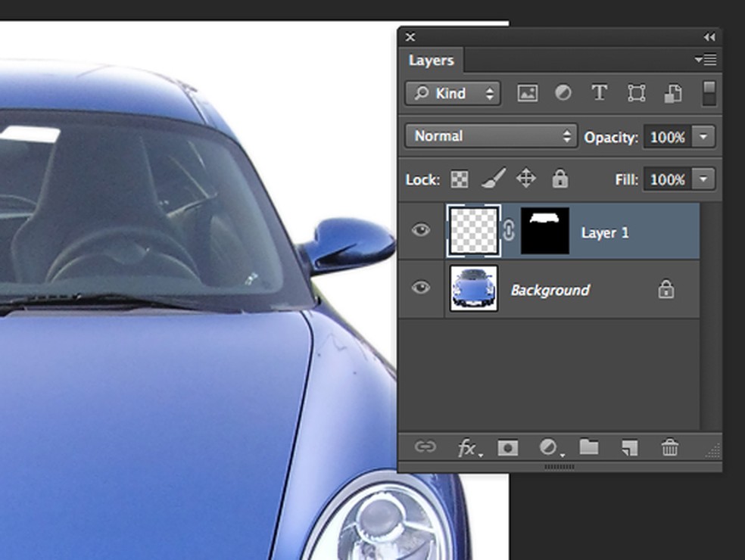
Task: Toggle lock position of layer
Action: pyautogui.click(x=525, y=179)
